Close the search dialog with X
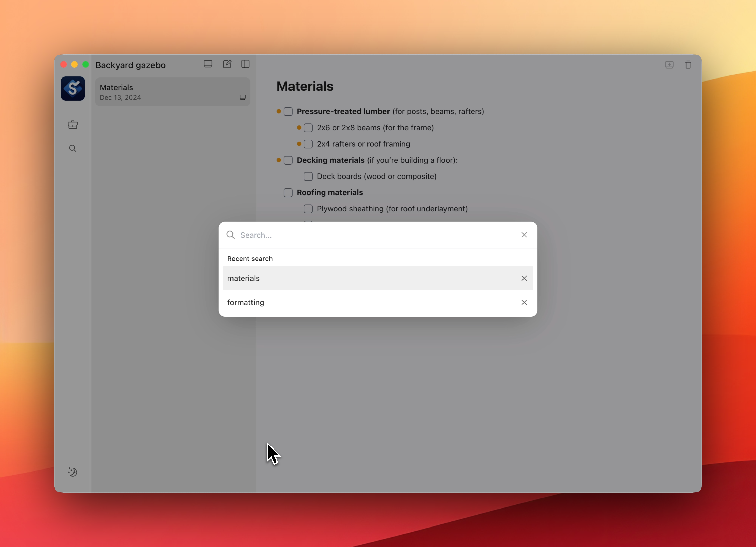Image resolution: width=756 pixels, height=547 pixels. pyautogui.click(x=524, y=235)
